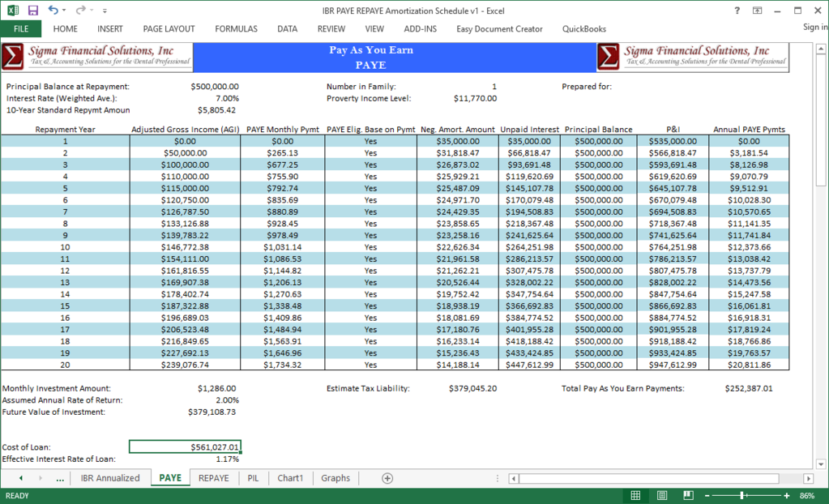Click the 86% zoom level button

click(807, 496)
